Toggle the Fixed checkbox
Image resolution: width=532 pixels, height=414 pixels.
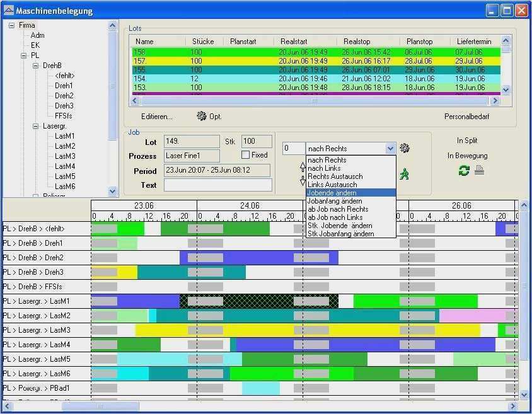(246, 155)
